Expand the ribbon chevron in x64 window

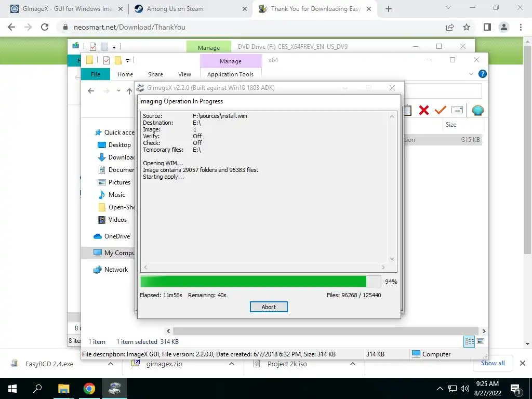click(x=471, y=74)
